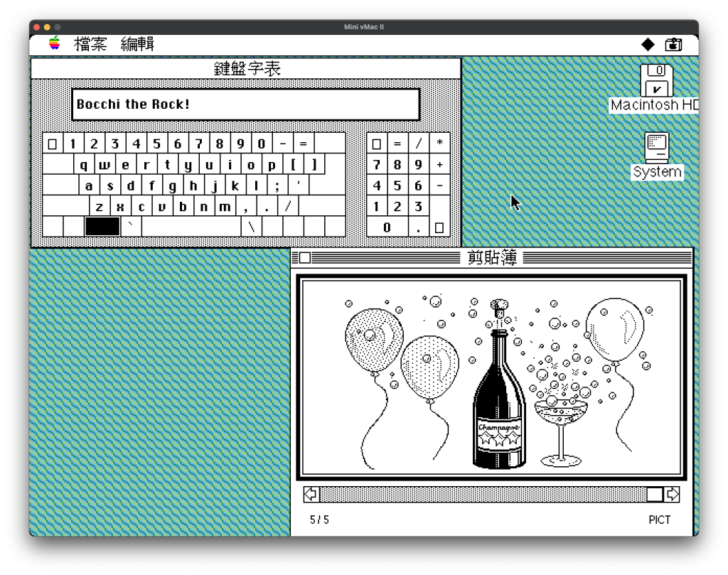Image resolution: width=728 pixels, height=575 pixels.
Task: Click the diamond input method icon
Action: pos(648,45)
